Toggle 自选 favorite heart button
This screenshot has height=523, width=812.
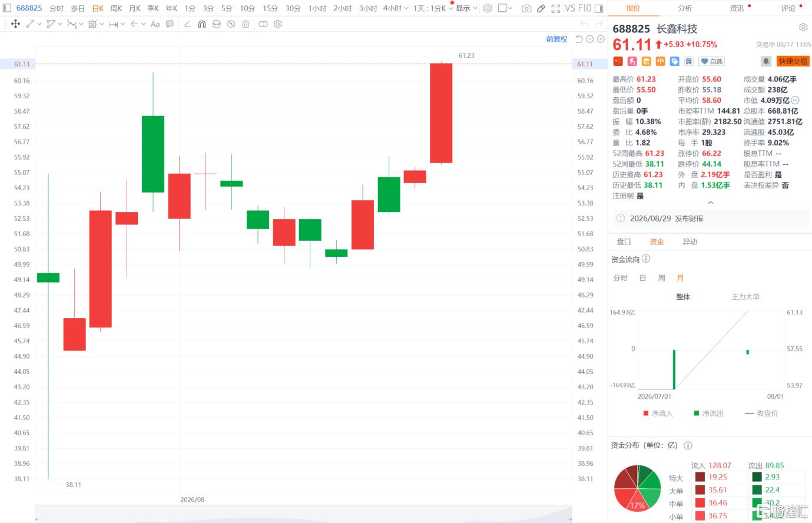pos(712,61)
